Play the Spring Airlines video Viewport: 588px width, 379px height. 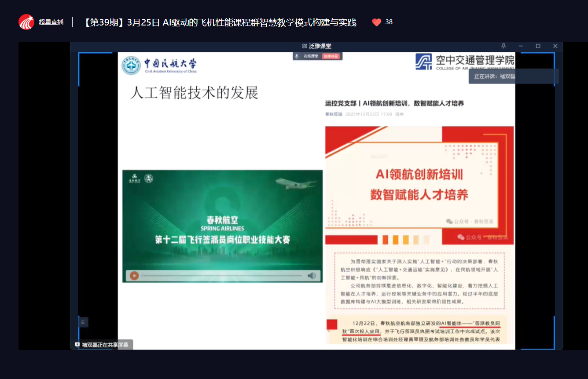pyautogui.click(x=134, y=276)
